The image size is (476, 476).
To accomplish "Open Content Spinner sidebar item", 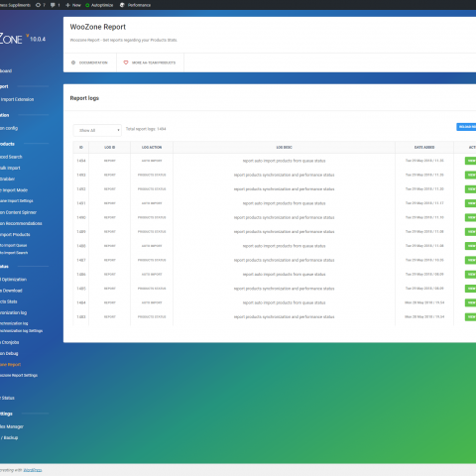I will 18,212.
